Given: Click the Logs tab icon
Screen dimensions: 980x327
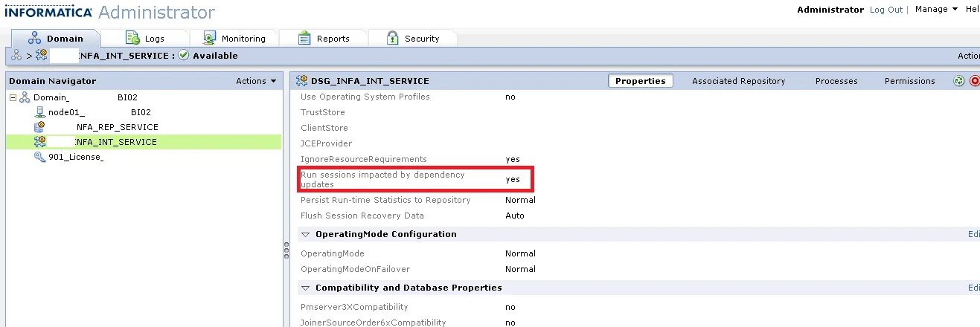Looking at the screenshot, I should tap(132, 38).
